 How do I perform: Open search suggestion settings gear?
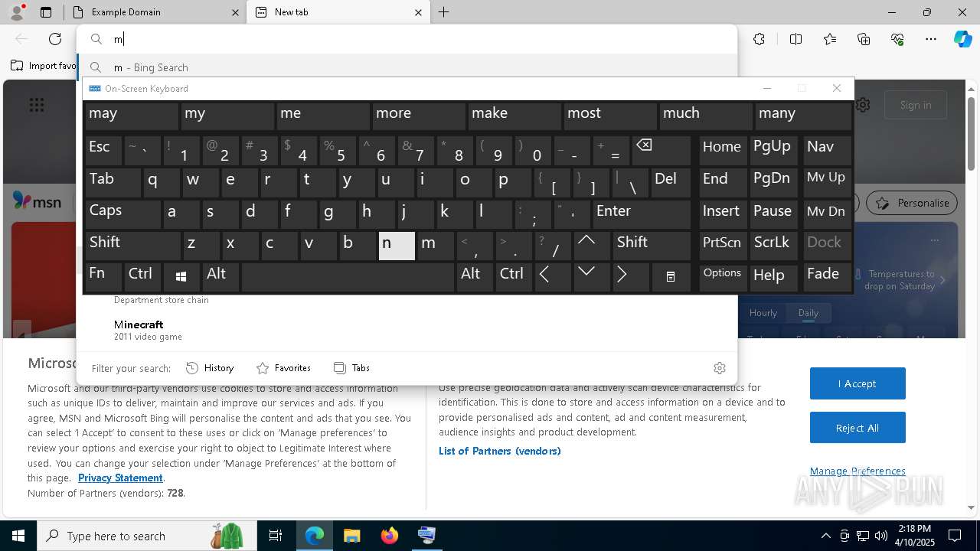[x=720, y=368]
